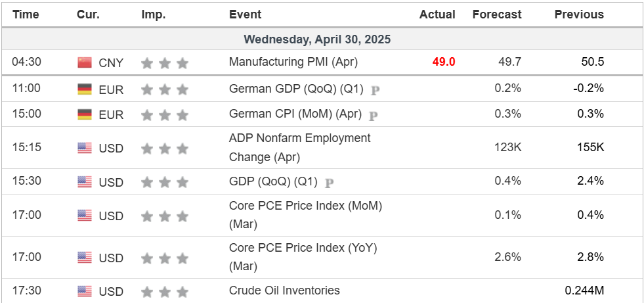Click the preliminary P icon next to German GDP
Viewport: 644px width, 303px height.
pyautogui.click(x=375, y=90)
